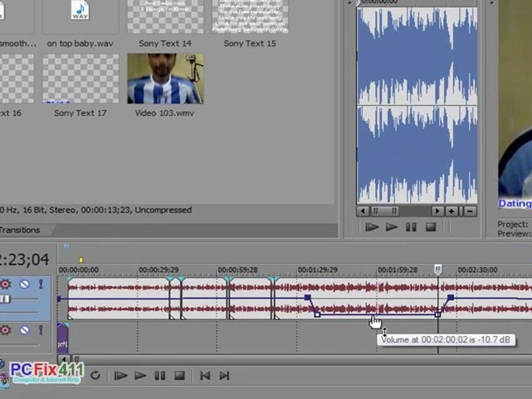The width and height of the screenshot is (532, 399).
Task: Click the trimmer's Play button
Action: (x=392, y=227)
